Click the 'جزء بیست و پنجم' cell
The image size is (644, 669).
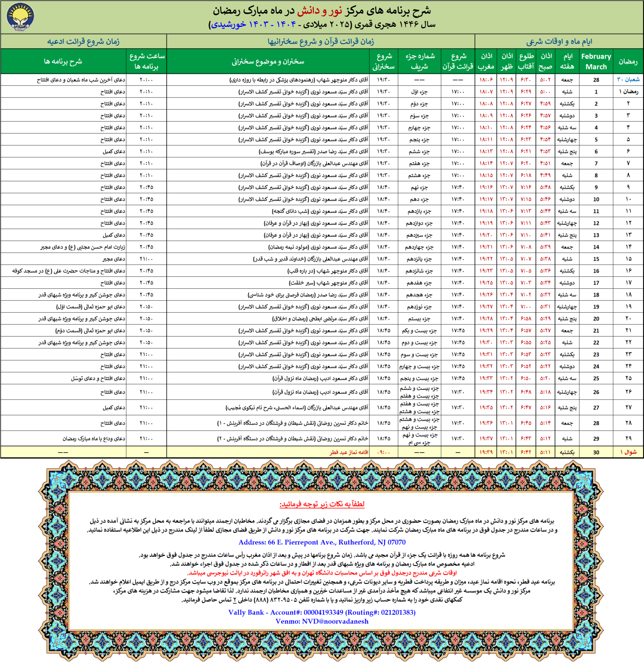[420, 378]
